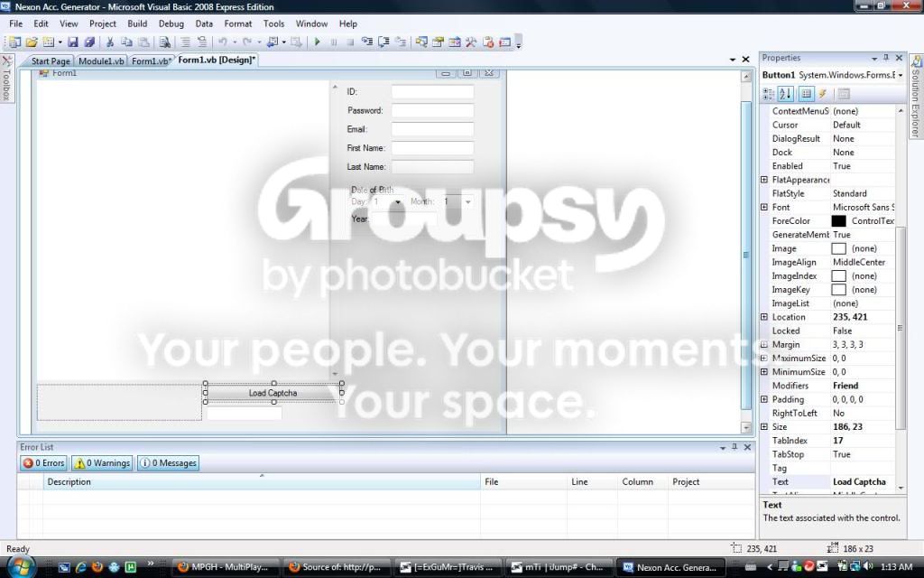Select the Load Captcha button on the form
This screenshot has height=578, width=924.
pos(273,393)
